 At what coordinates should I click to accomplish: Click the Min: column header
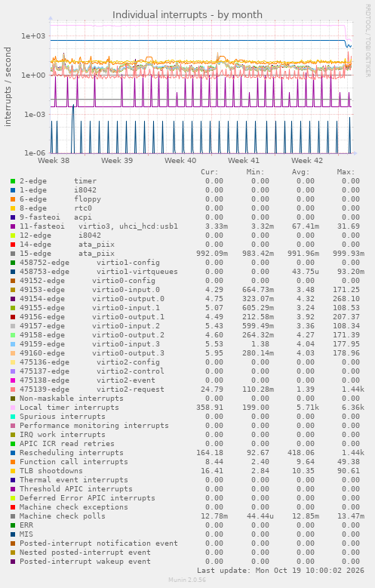tap(255, 172)
